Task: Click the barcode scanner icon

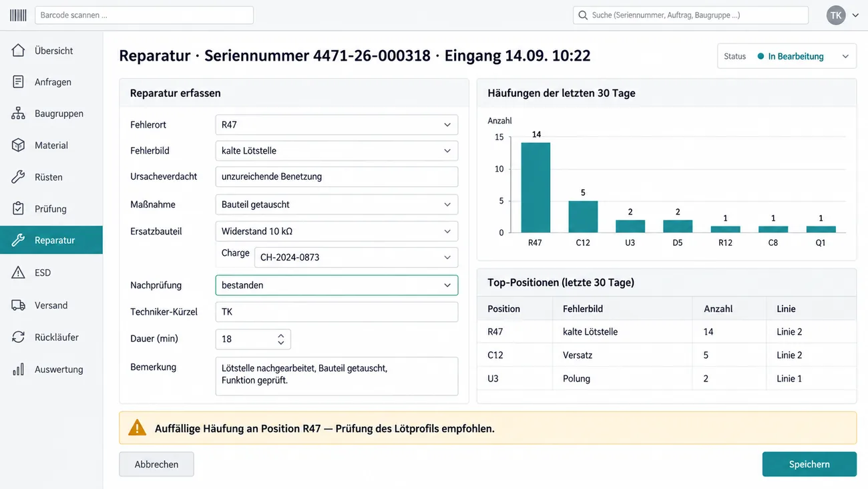Action: coord(18,15)
